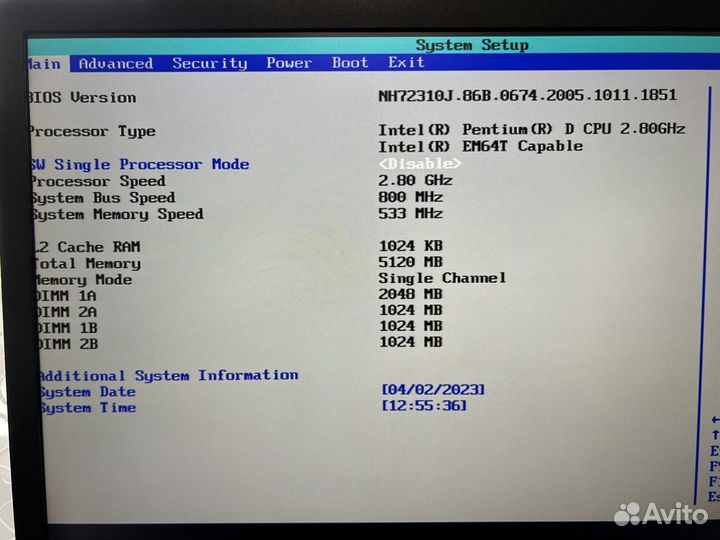Click the Avito logo icon in the watermark
The height and width of the screenshot is (540, 720).
(x=626, y=514)
